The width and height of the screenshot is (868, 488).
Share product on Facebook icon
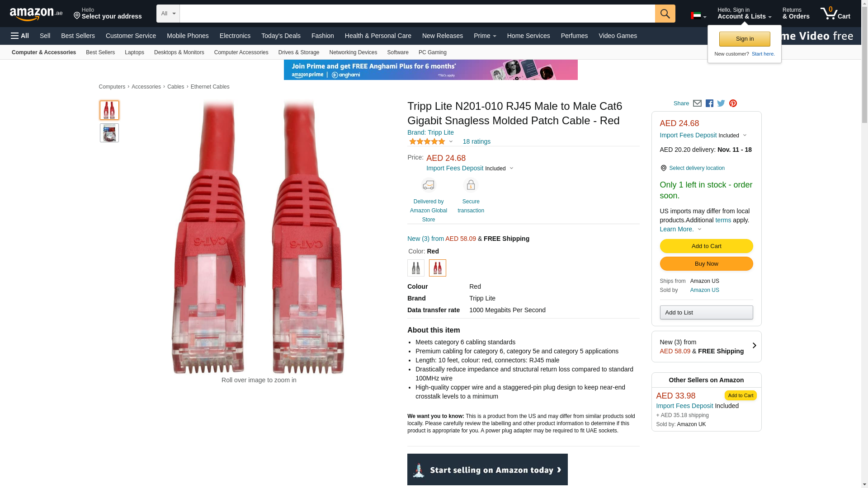(x=709, y=103)
